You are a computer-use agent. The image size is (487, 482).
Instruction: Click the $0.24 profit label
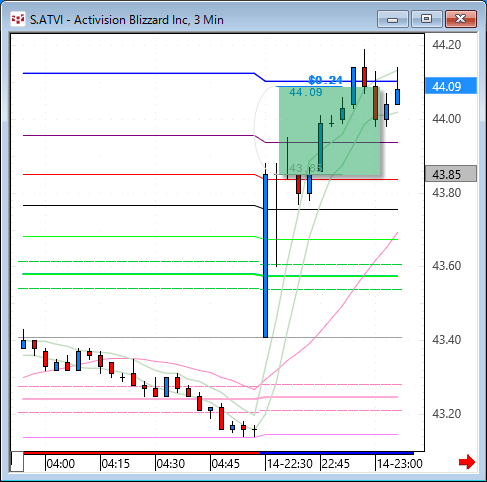325,80
